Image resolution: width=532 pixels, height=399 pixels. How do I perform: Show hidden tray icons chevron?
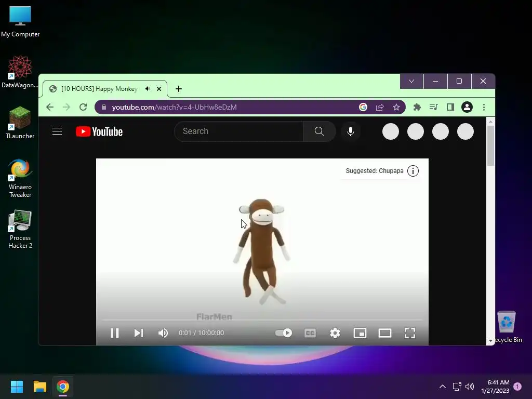tap(443, 387)
